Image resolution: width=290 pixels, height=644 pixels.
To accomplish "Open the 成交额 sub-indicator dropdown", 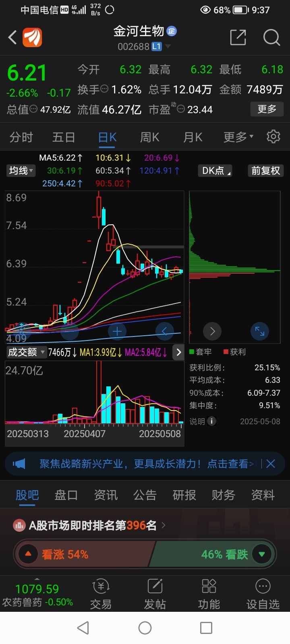I will [x=26, y=352].
